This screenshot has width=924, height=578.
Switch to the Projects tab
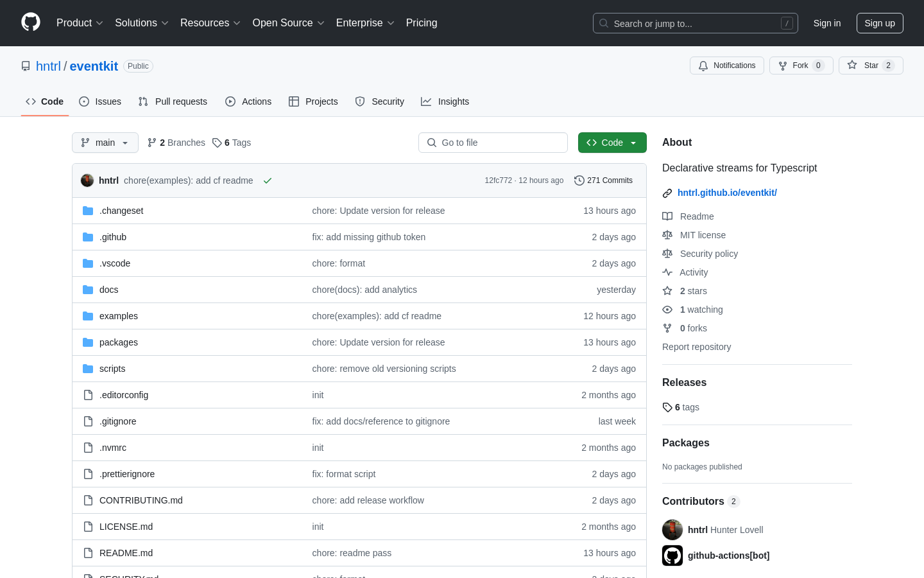tap(313, 101)
